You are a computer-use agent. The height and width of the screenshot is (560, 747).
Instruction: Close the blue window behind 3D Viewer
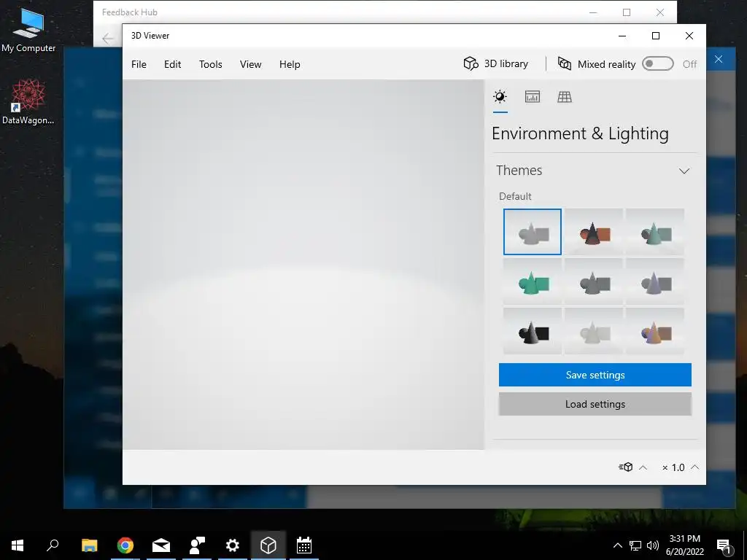coord(719,59)
